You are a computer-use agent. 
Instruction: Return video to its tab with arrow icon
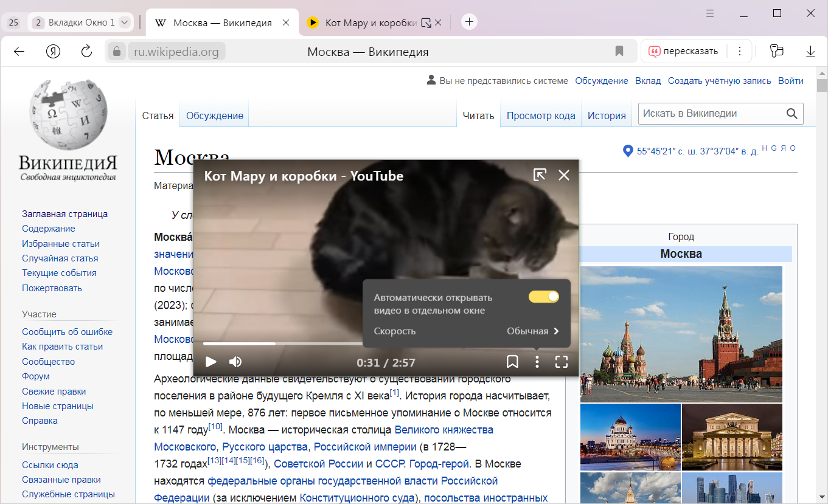point(540,175)
